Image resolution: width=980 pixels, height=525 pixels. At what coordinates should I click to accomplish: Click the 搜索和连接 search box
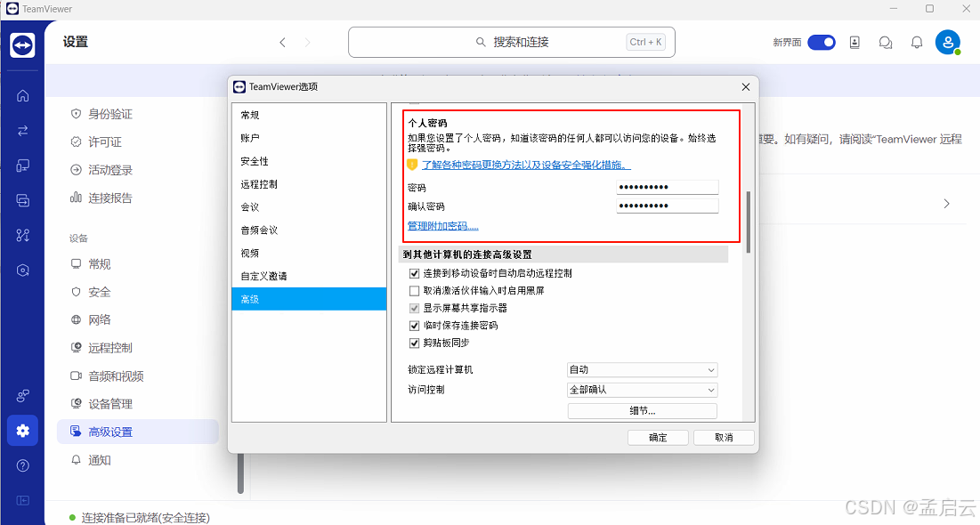coord(511,42)
